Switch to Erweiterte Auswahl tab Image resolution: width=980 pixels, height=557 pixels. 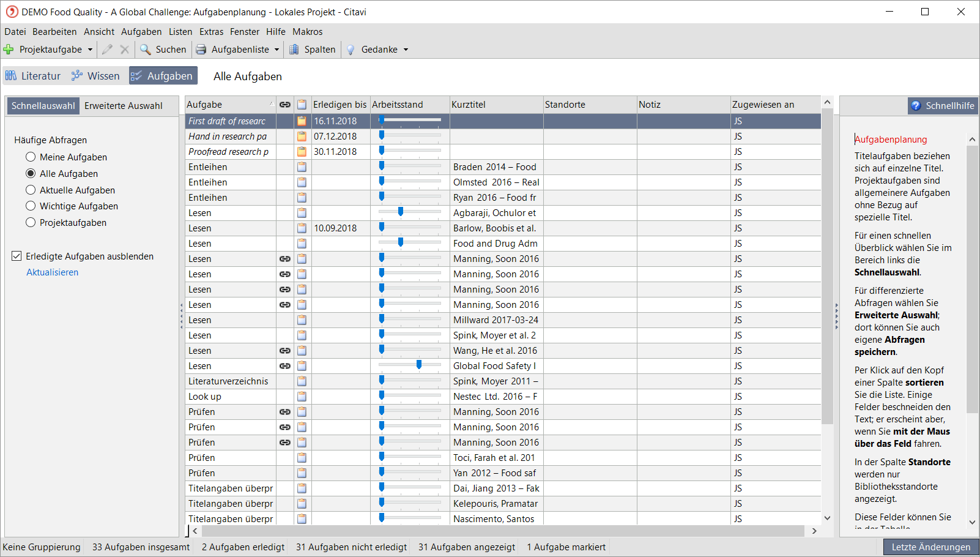124,106
